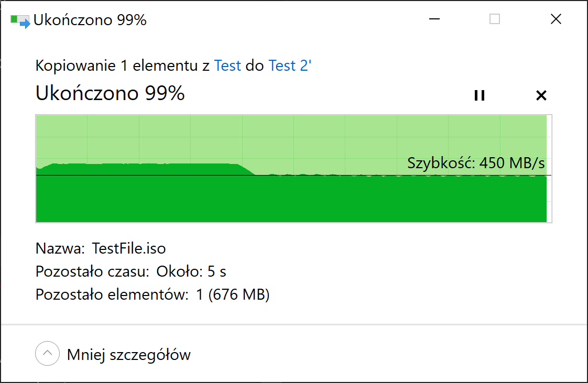Image resolution: width=588 pixels, height=383 pixels.
Task: Open the destination folder link "Test 2'"
Action: pos(289,65)
